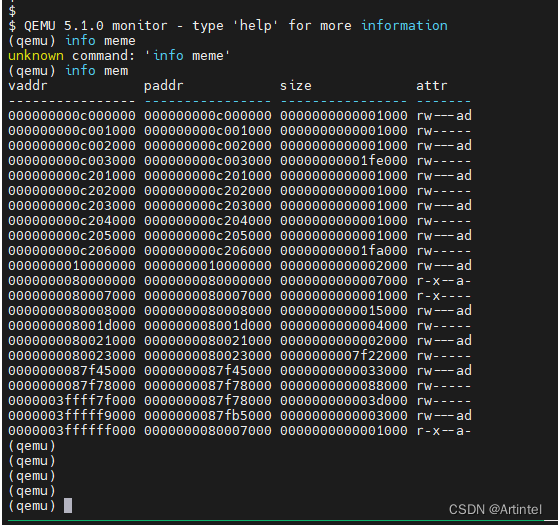Click the terminal cursor at the last qemu prompt

[68, 505]
